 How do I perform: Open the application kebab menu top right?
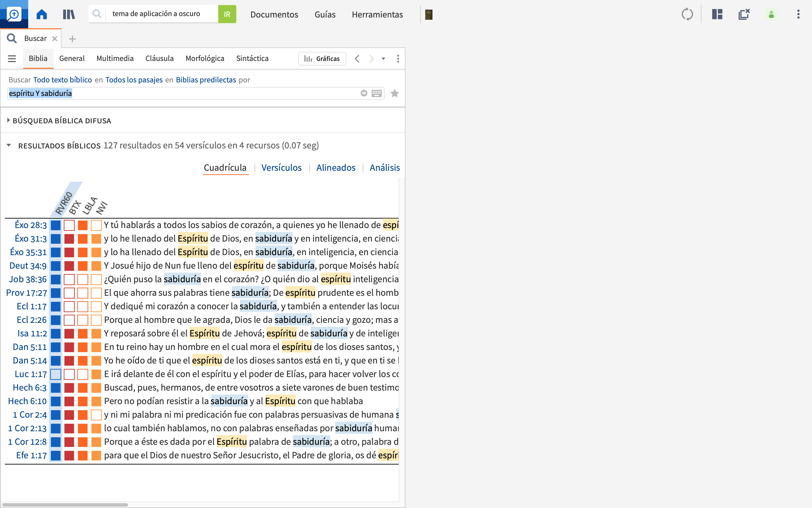[x=798, y=14]
